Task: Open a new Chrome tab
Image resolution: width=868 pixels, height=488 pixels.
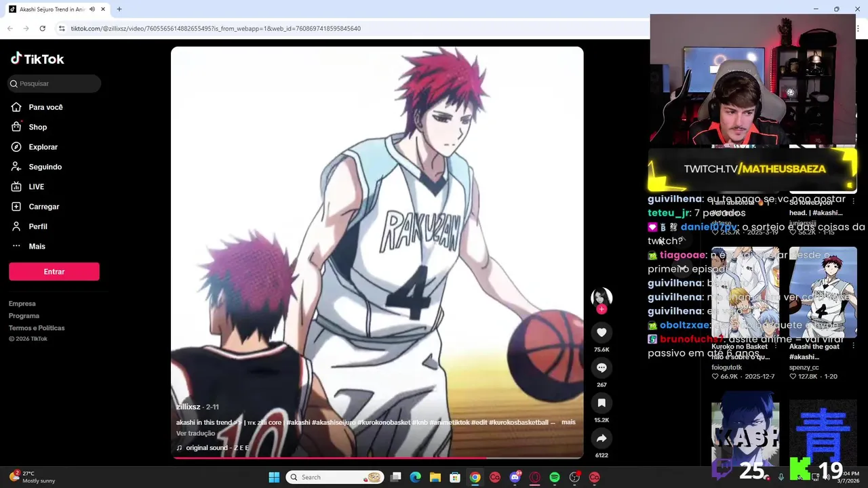Action: (x=119, y=9)
